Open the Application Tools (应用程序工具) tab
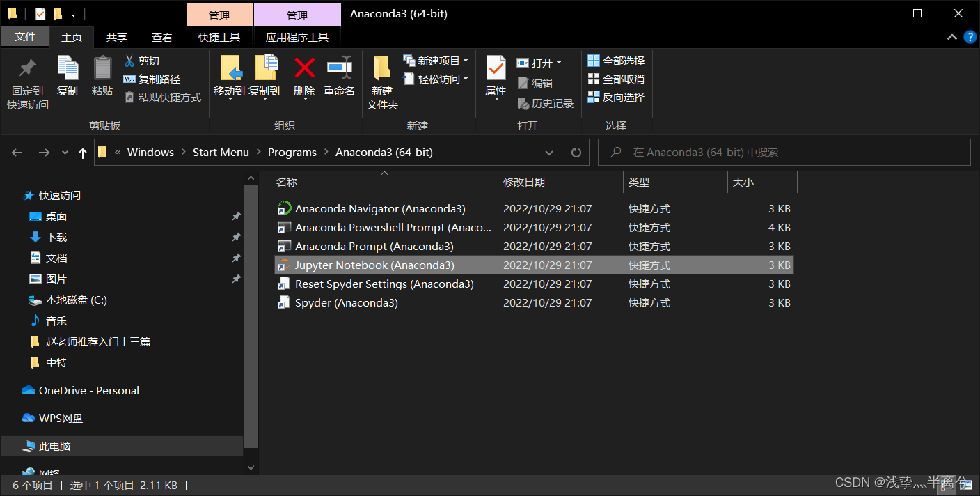This screenshot has height=496, width=980. [x=297, y=37]
